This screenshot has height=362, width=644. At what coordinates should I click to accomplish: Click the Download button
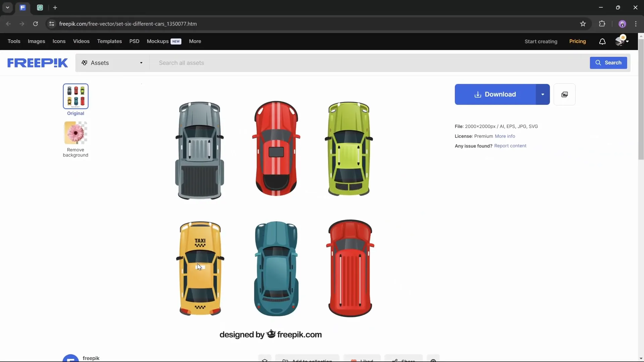pos(495,94)
